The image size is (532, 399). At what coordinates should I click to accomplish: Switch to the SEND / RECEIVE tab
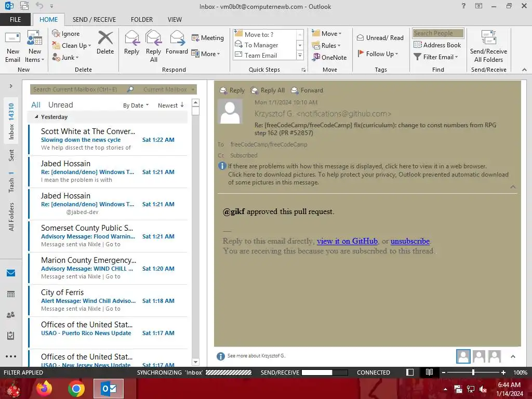94,19
